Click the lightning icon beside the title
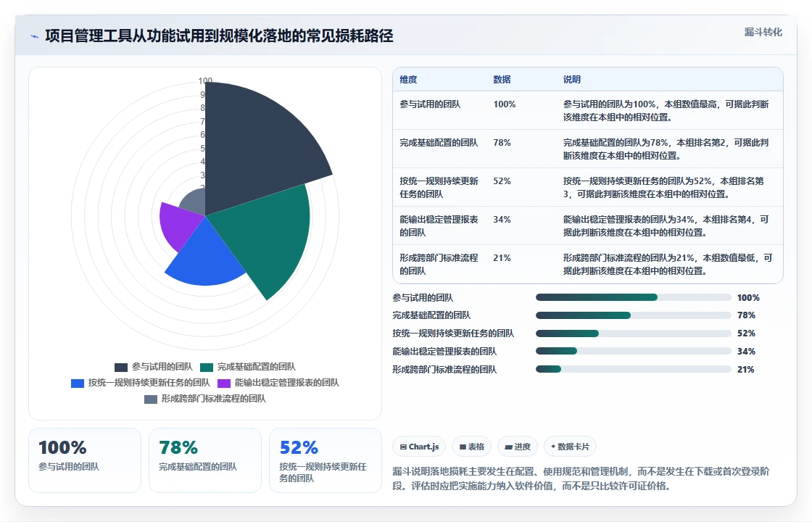Image resolution: width=812 pixels, height=522 pixels. [34, 36]
